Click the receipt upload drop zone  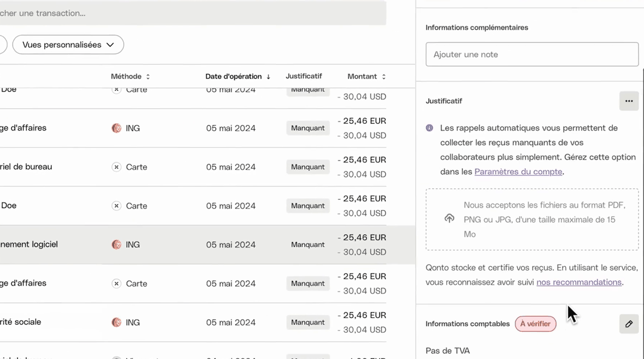point(532,220)
